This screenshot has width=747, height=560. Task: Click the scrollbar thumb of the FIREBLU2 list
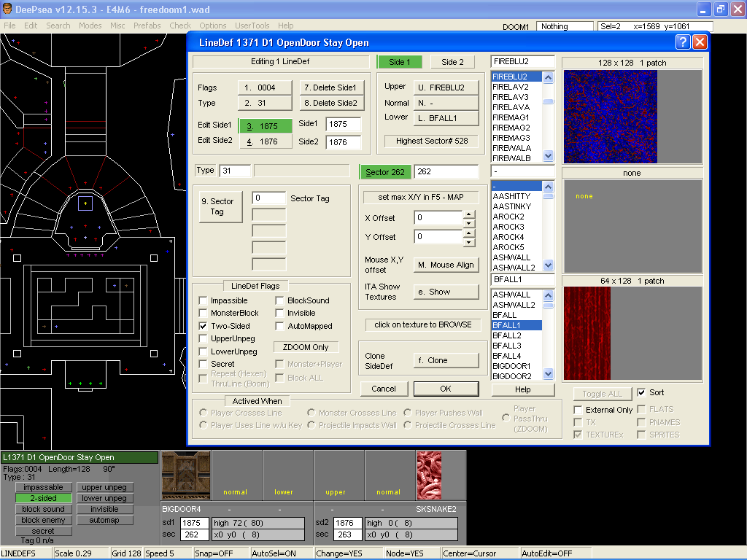coord(549,101)
